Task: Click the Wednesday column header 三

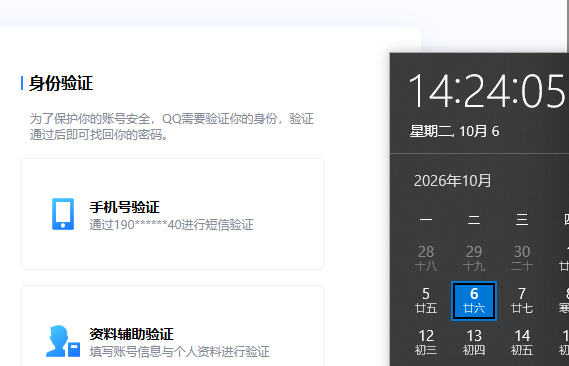Action: click(x=522, y=220)
